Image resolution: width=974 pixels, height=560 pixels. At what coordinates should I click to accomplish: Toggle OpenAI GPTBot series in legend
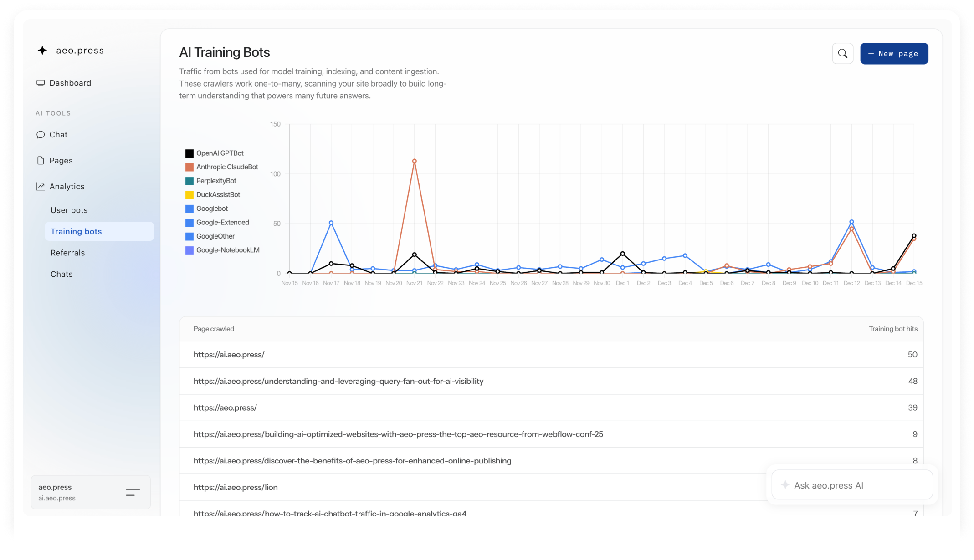[x=220, y=153]
